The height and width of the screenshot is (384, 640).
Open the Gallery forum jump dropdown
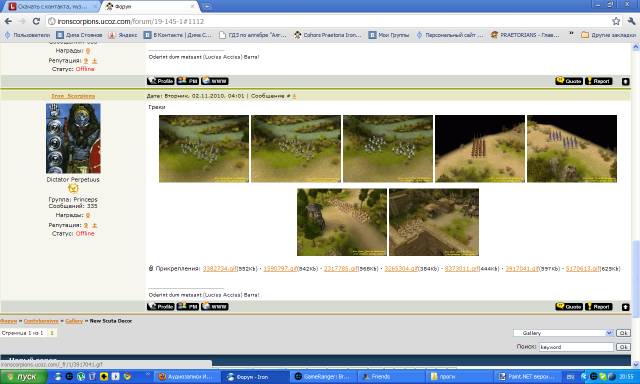point(563,333)
